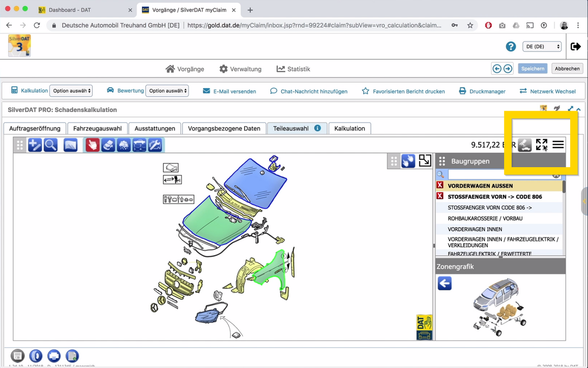Open the Kalkulation option dropdown
Screen dimensions: 588x368
tap(71, 91)
